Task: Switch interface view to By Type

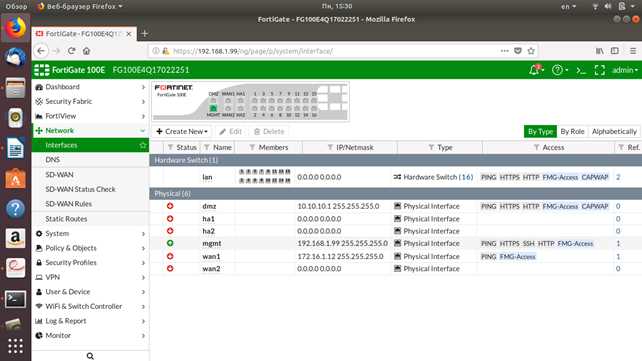Action: click(540, 131)
